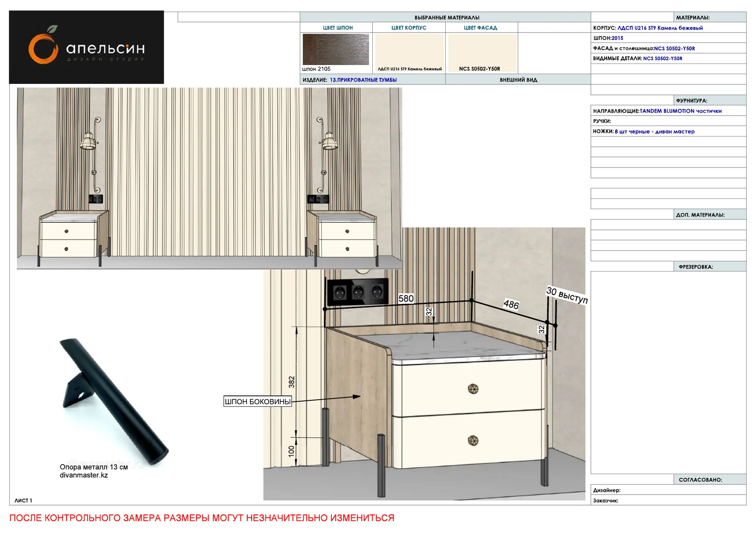Select the dark veneer шпон 2105 swatch
Screen dimensions: 756x535
point(336,49)
